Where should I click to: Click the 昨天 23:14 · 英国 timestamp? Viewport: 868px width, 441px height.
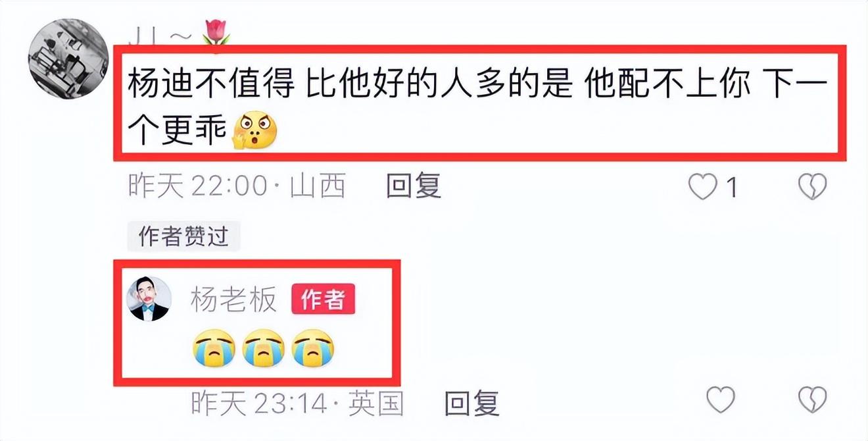(x=297, y=402)
